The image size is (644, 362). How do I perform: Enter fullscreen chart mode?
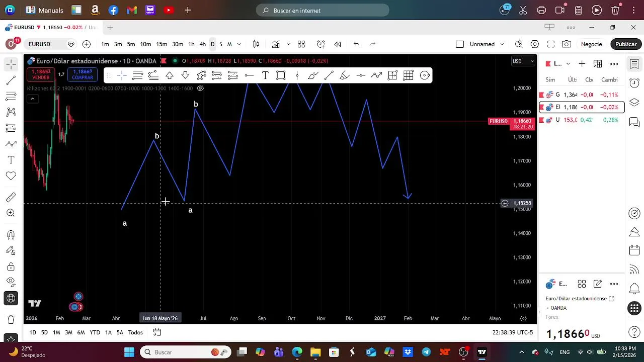click(x=551, y=44)
